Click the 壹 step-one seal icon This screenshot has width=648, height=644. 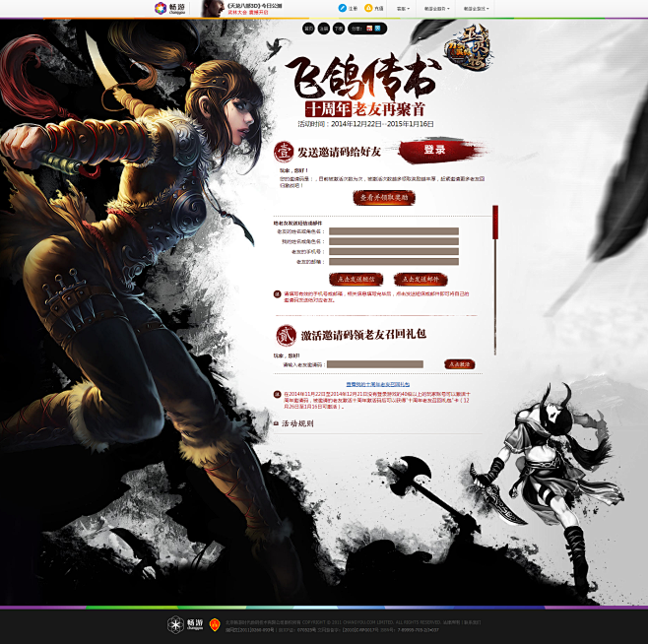[x=284, y=152]
